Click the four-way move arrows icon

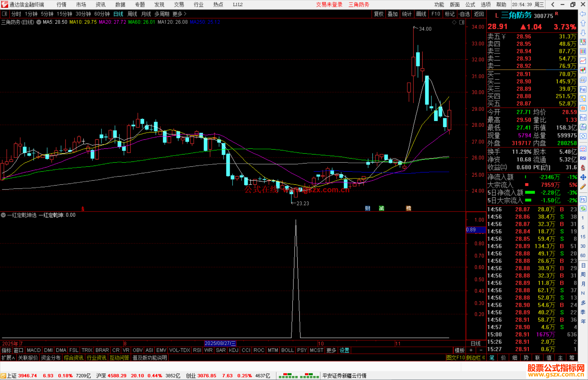[x=583, y=177]
